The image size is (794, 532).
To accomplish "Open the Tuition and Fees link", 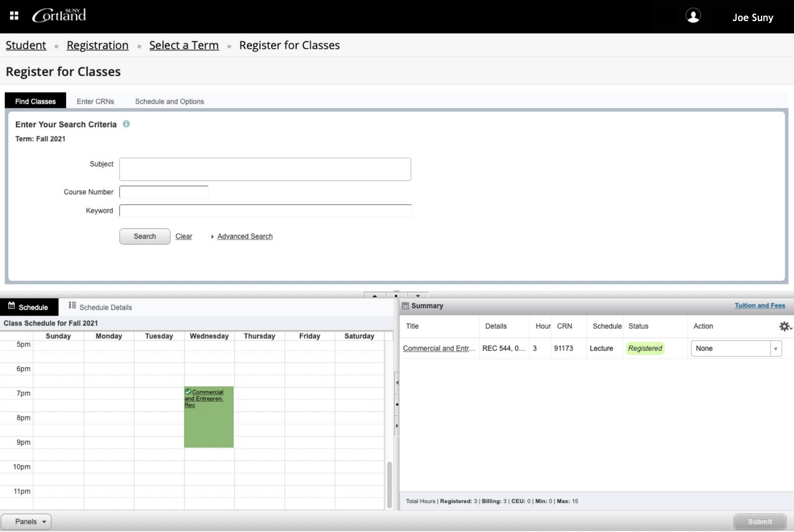I will [759, 305].
